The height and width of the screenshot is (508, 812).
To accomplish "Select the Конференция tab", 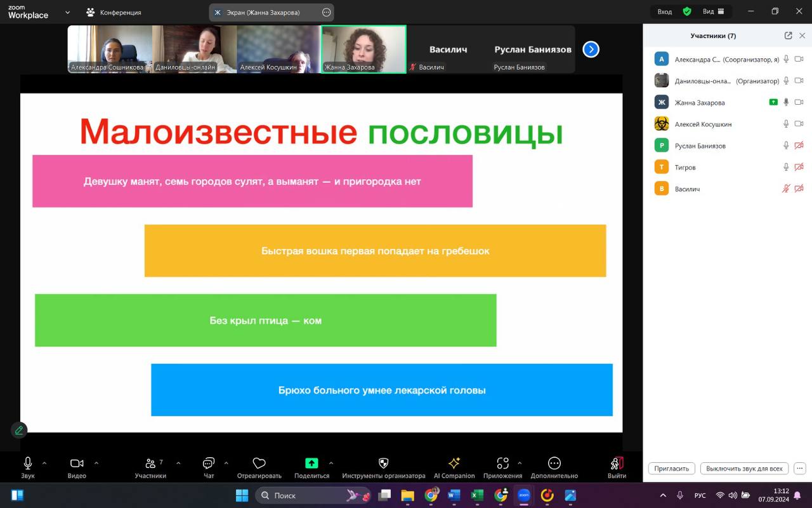I will [114, 12].
